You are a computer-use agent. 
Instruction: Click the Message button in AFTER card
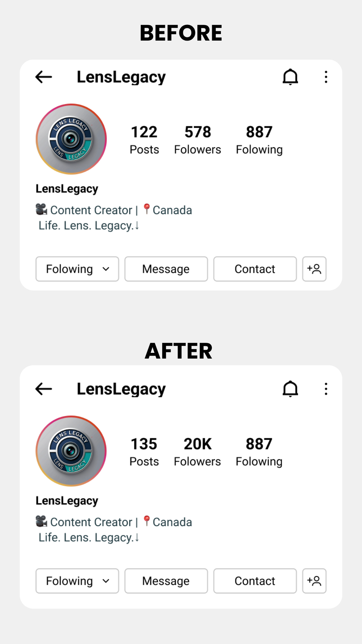tap(166, 581)
